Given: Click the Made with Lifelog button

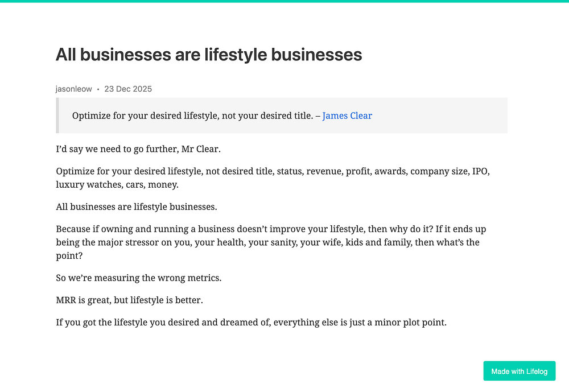Looking at the screenshot, I should 519,372.
